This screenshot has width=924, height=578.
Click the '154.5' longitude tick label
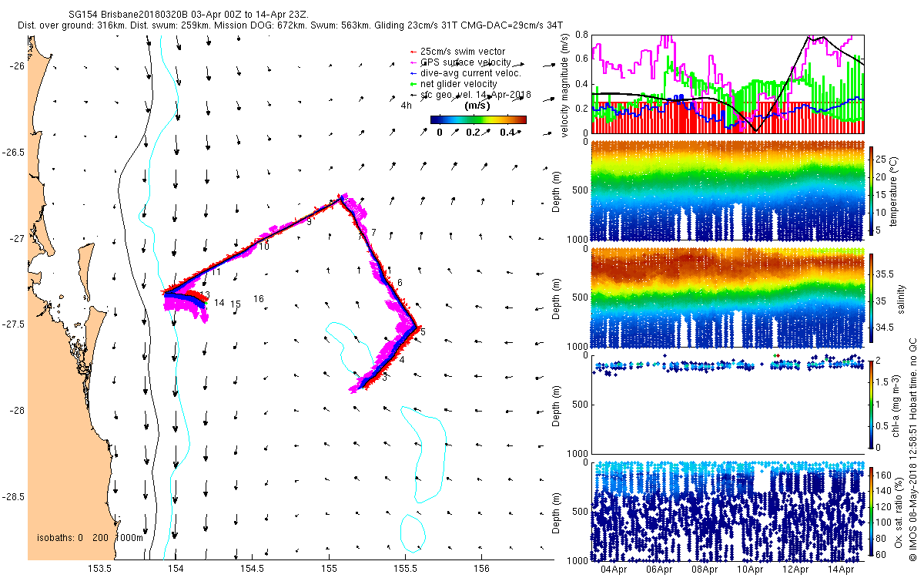pyautogui.click(x=253, y=570)
